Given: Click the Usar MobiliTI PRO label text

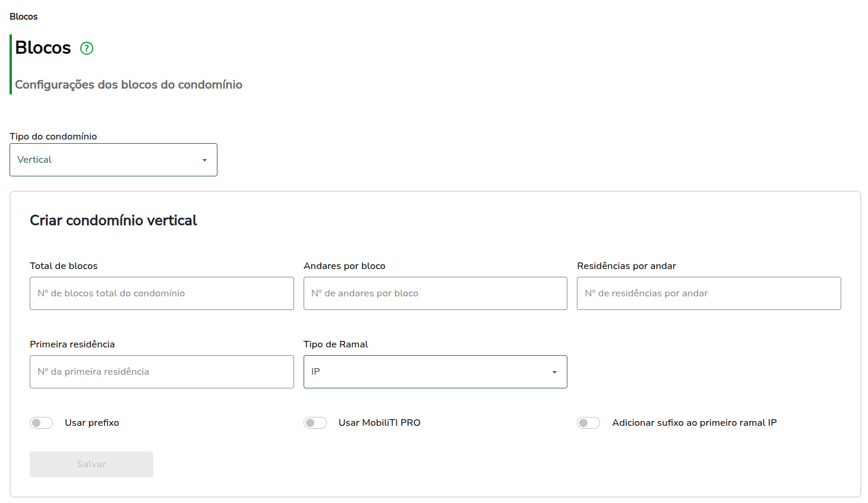Looking at the screenshot, I should pyautogui.click(x=380, y=423).
